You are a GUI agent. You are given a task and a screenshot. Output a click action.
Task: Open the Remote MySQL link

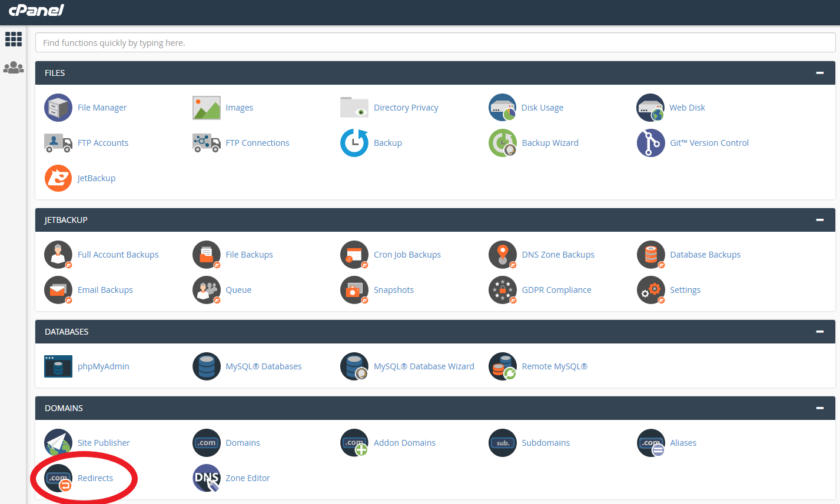[x=554, y=366]
